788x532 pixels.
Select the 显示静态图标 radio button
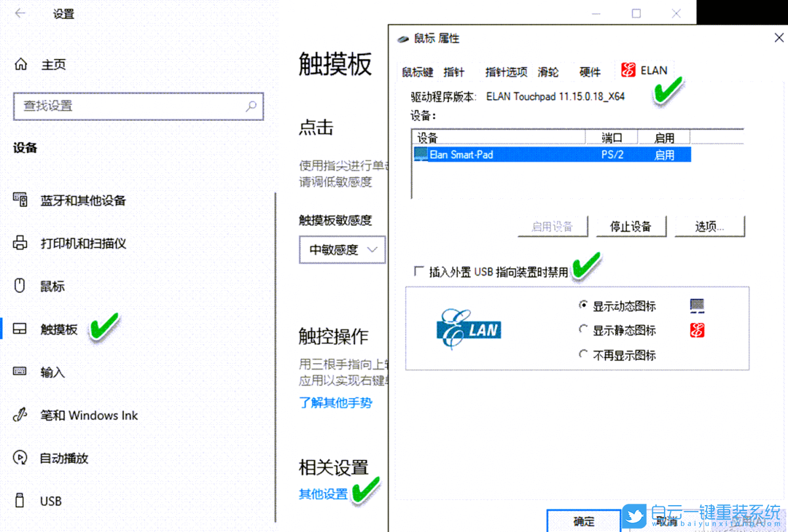583,330
